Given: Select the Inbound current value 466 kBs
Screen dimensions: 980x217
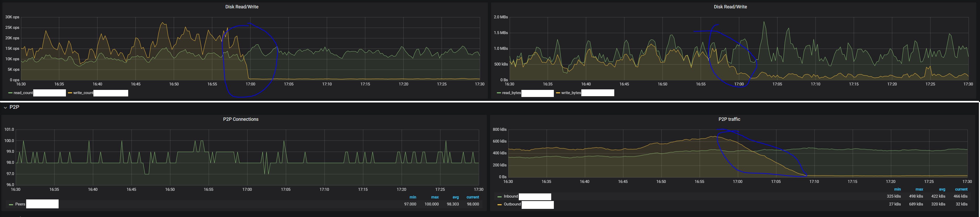Looking at the screenshot, I should click(960, 196).
